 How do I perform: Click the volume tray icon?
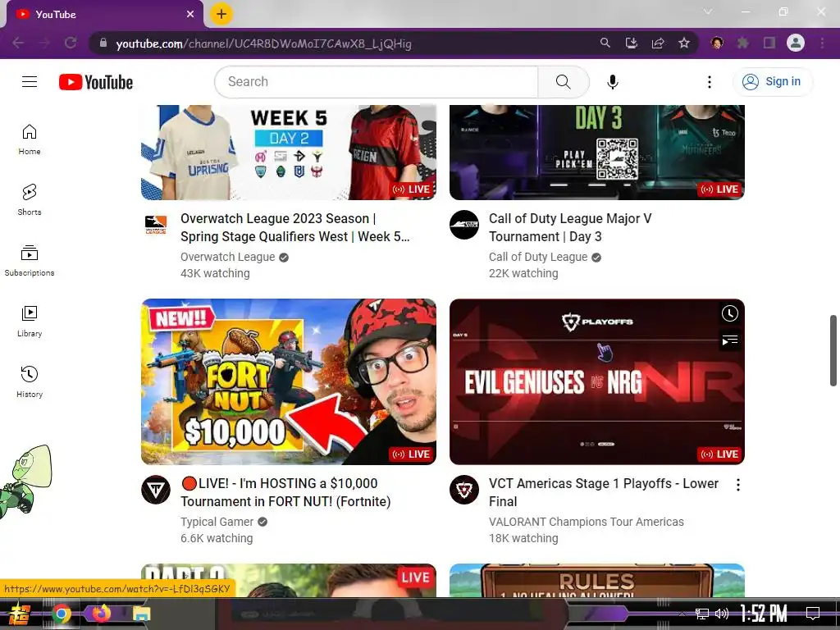(722, 614)
